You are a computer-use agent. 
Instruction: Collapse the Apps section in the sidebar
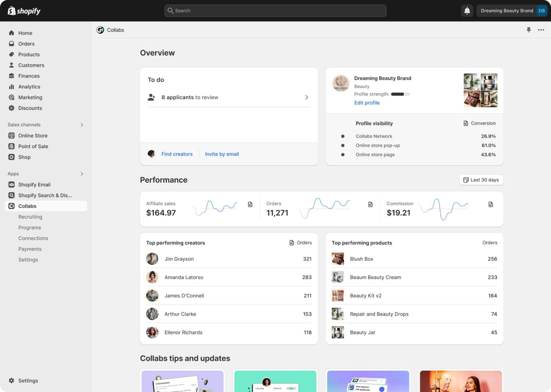coord(82,174)
